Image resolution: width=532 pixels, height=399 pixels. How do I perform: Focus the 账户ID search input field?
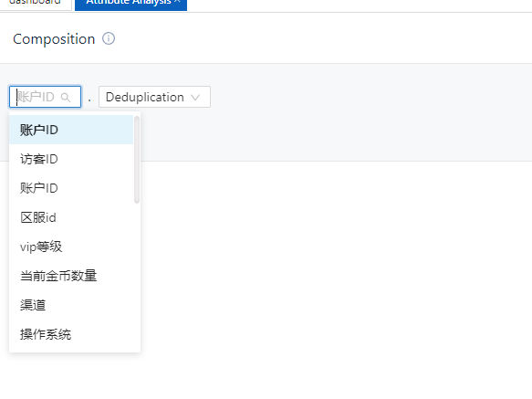[x=45, y=97]
